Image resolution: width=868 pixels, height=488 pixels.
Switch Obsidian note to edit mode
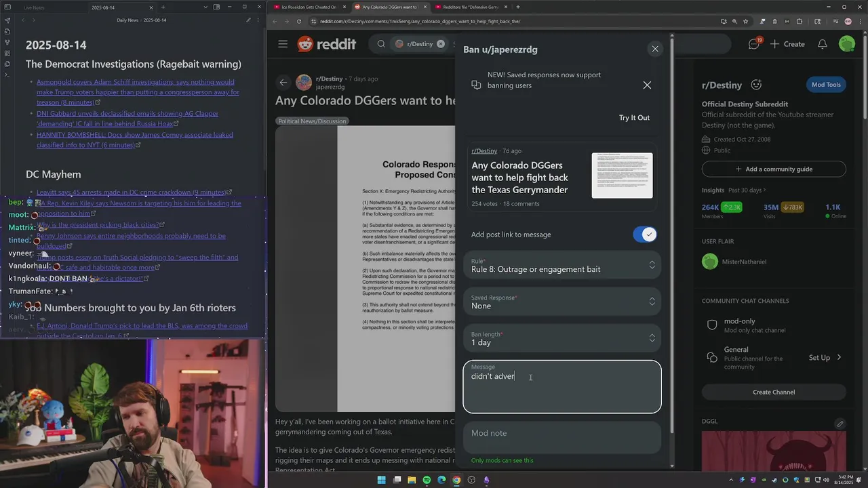(248, 20)
